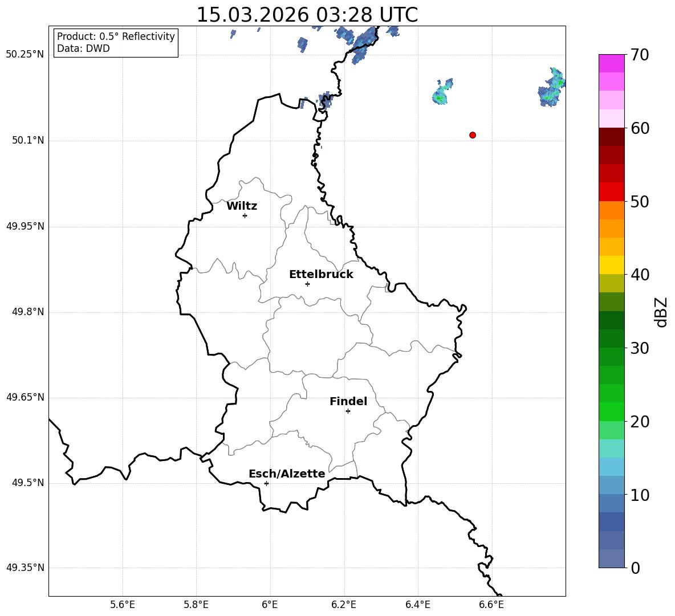Click the 40 value on the colorbar
The image size is (675, 616).
pos(639,275)
